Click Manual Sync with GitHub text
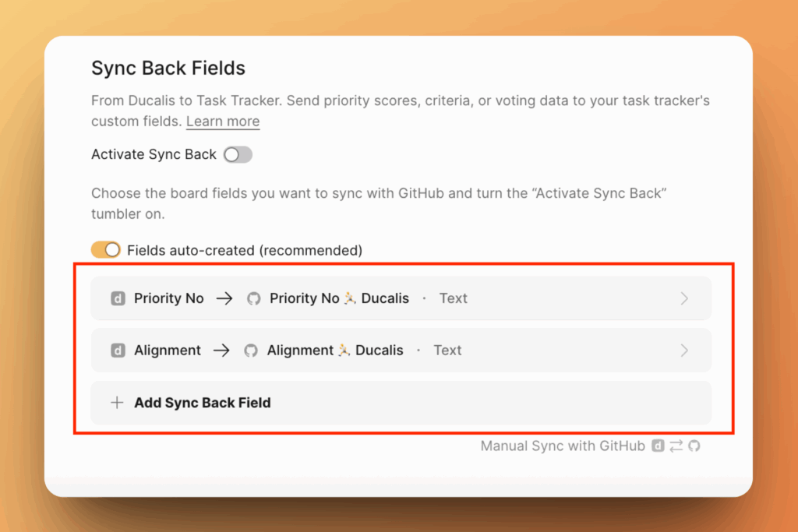The height and width of the screenshot is (532, 798). pyautogui.click(x=563, y=446)
